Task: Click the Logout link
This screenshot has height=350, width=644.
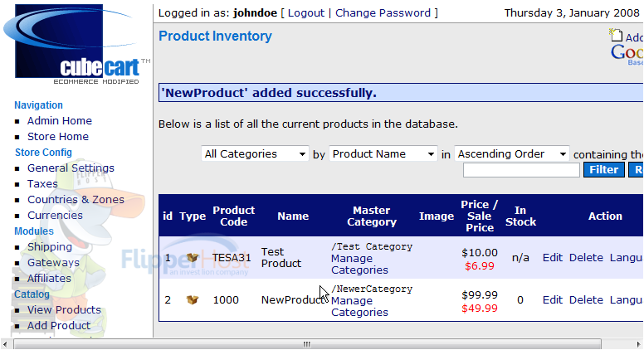Action: 306,13
